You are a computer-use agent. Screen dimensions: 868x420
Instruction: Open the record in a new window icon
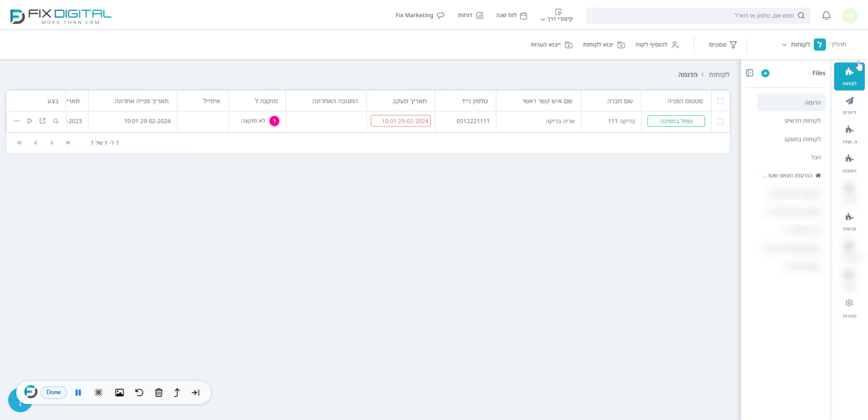click(x=42, y=121)
